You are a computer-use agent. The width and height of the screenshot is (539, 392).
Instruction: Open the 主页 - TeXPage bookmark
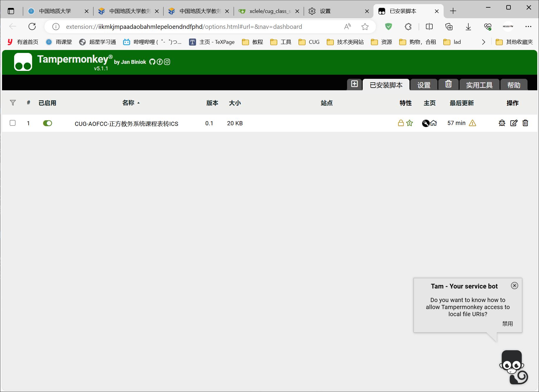[x=212, y=42]
